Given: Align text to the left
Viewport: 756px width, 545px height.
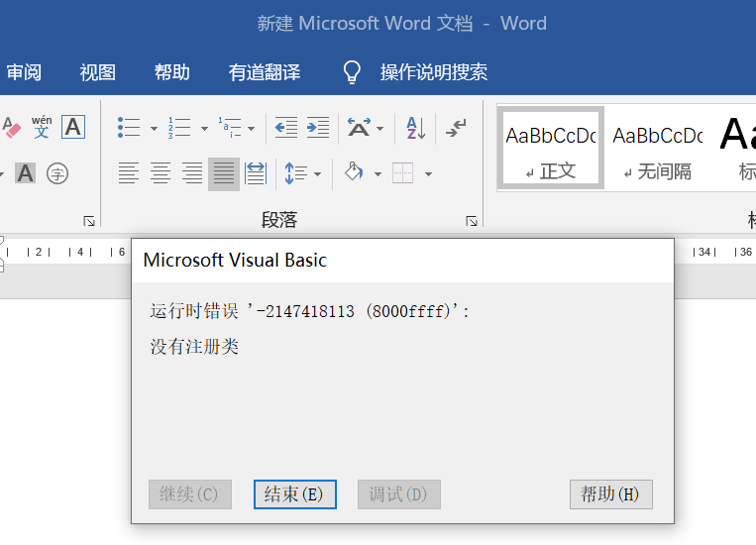Looking at the screenshot, I should pyautogui.click(x=129, y=173).
